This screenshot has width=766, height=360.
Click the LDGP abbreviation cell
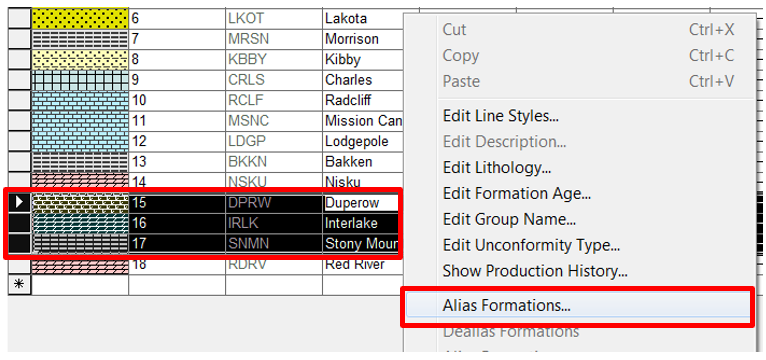tap(274, 142)
